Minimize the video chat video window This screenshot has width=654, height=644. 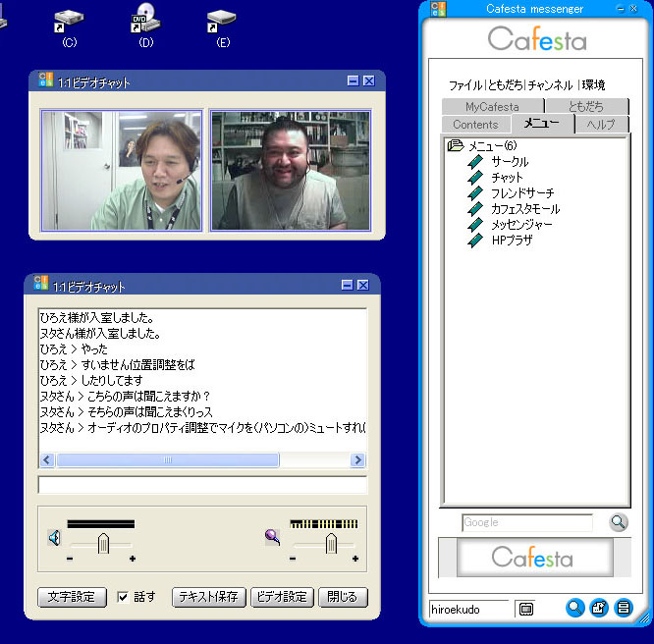[x=353, y=80]
